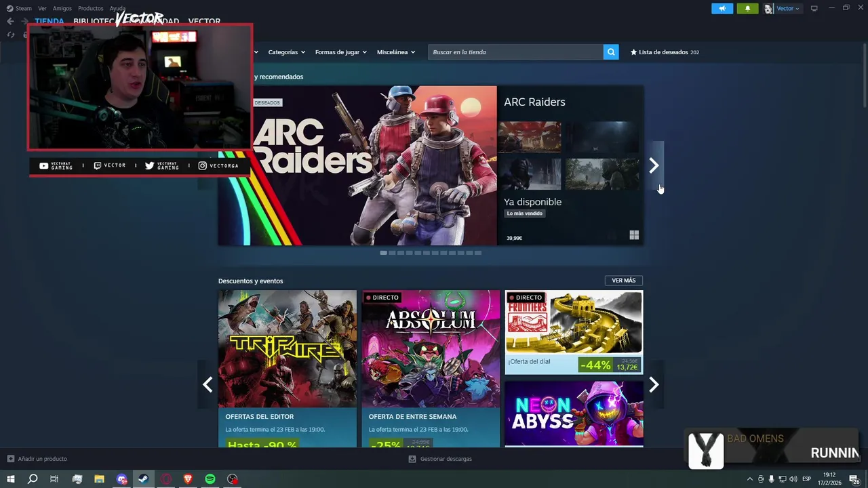Switch to the TIENDA tab
Image resolution: width=868 pixels, height=488 pixels.
coord(50,21)
